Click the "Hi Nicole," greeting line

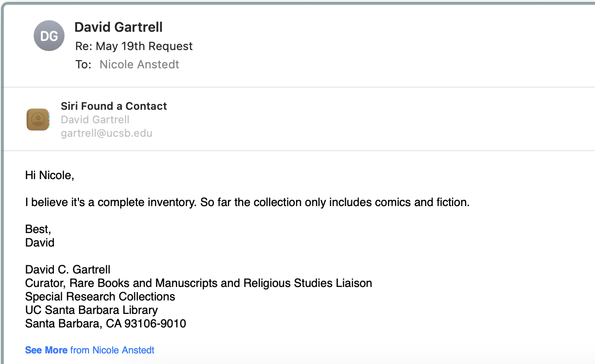pyautogui.click(x=50, y=175)
